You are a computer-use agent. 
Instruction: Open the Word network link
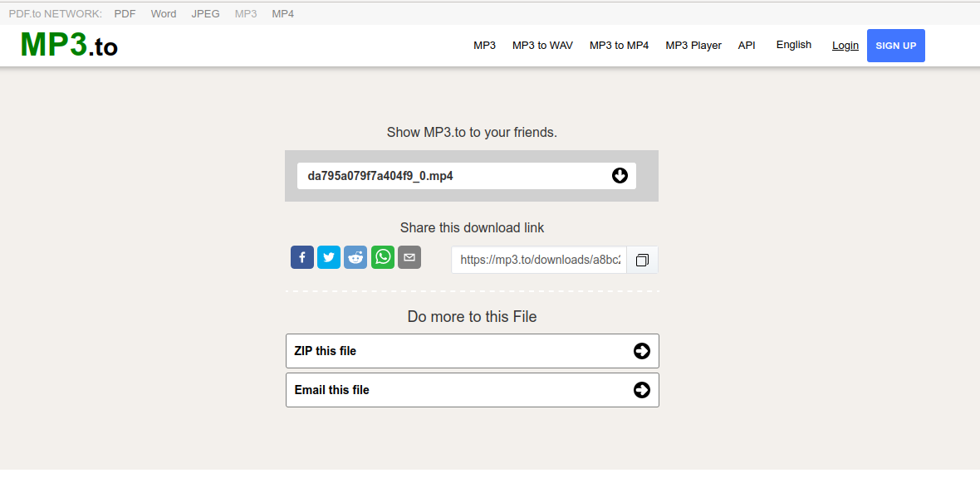[164, 14]
